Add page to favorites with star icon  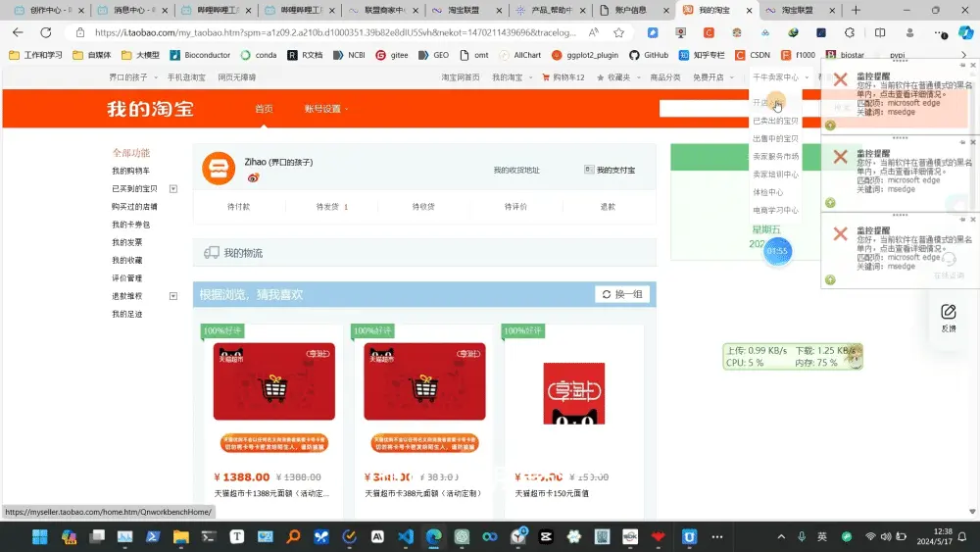point(618,32)
